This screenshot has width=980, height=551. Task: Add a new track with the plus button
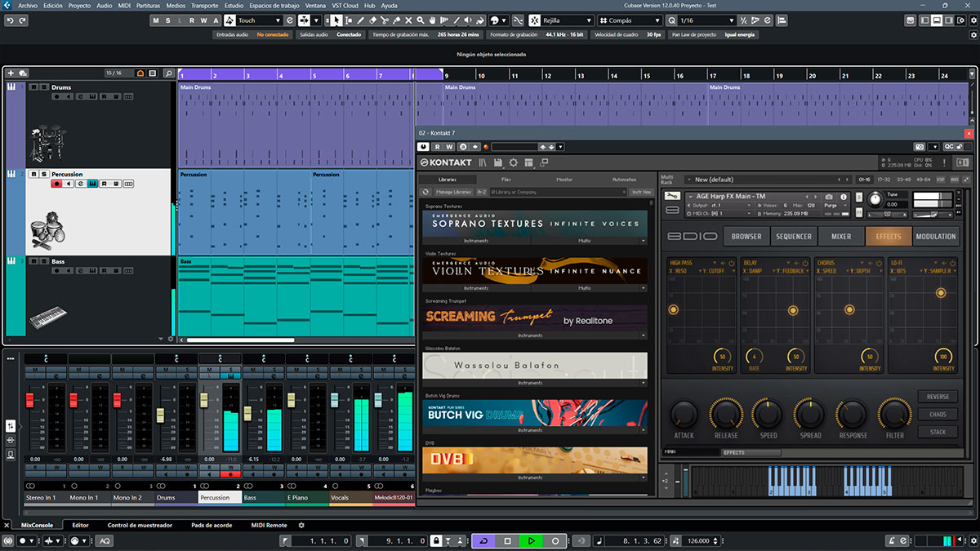tap(12, 73)
